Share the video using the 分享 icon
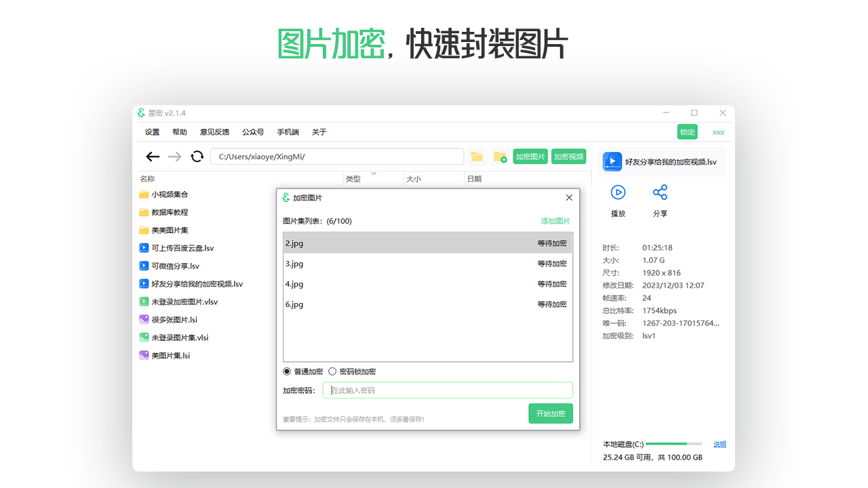The width and height of the screenshot is (868, 488). click(x=660, y=192)
